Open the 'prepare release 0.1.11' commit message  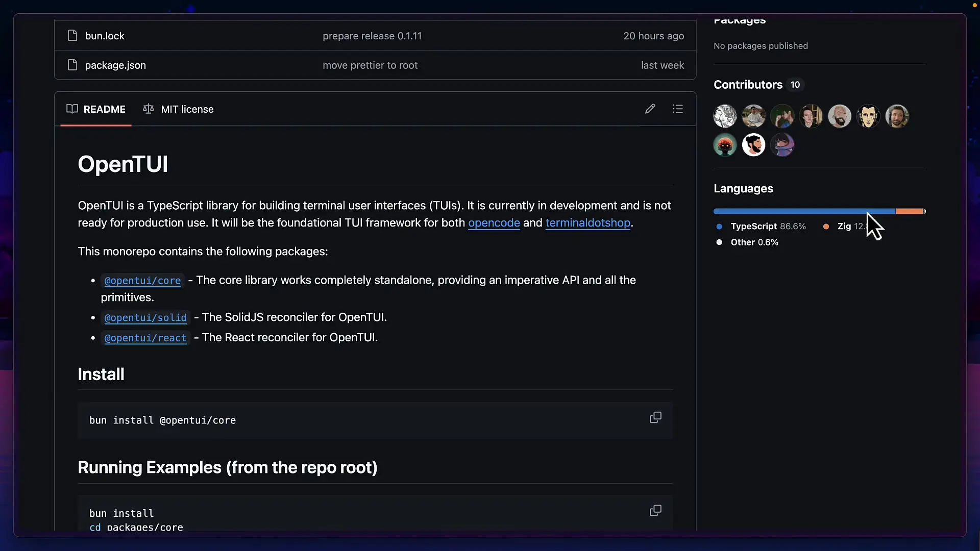click(x=372, y=36)
